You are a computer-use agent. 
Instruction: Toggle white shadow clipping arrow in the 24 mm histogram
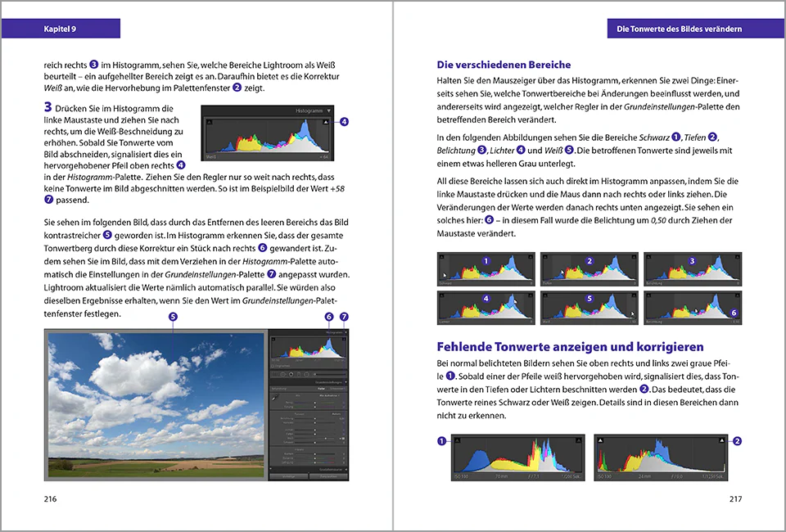(x=601, y=440)
